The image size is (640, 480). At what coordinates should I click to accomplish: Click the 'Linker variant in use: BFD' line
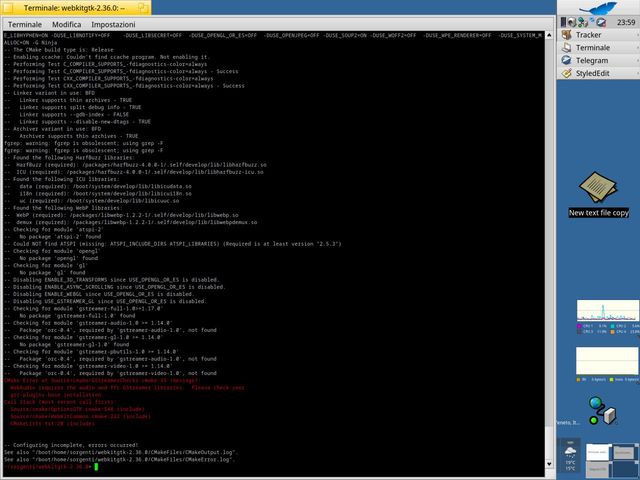click(x=49, y=93)
